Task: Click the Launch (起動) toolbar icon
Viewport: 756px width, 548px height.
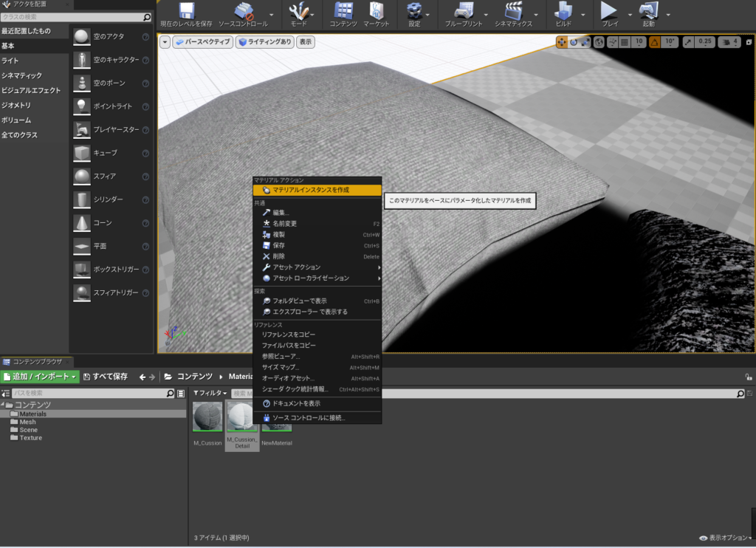Action: point(648,10)
